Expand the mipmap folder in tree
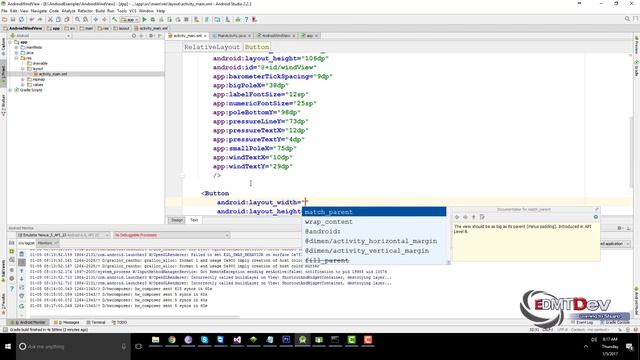 pyautogui.click(x=23, y=79)
